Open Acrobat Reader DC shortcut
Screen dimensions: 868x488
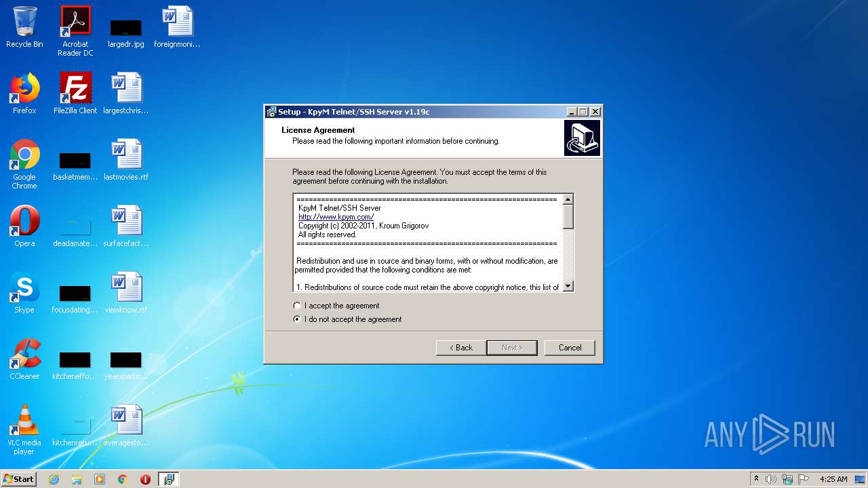click(x=75, y=31)
